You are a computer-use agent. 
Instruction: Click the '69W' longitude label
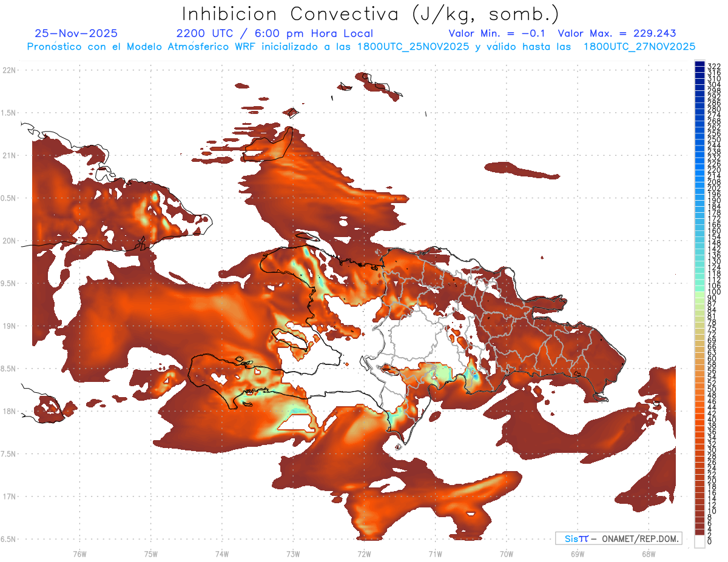[x=577, y=554]
